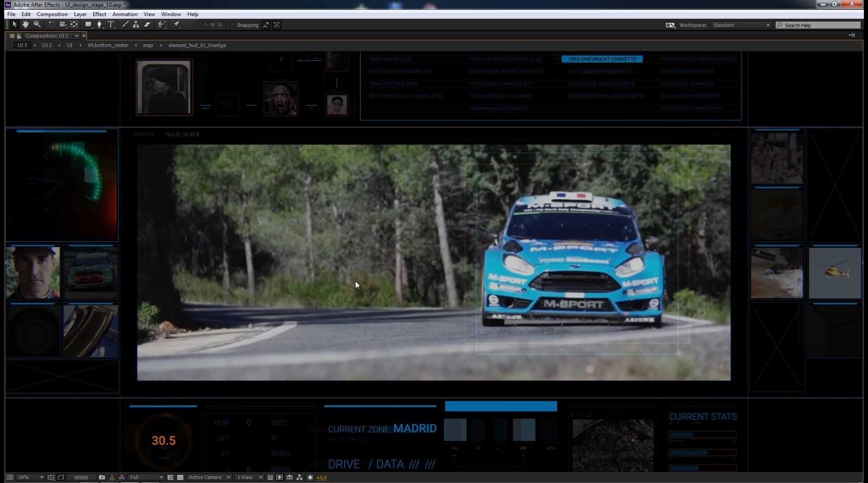Select the Clone Stamp tool

[x=136, y=24]
